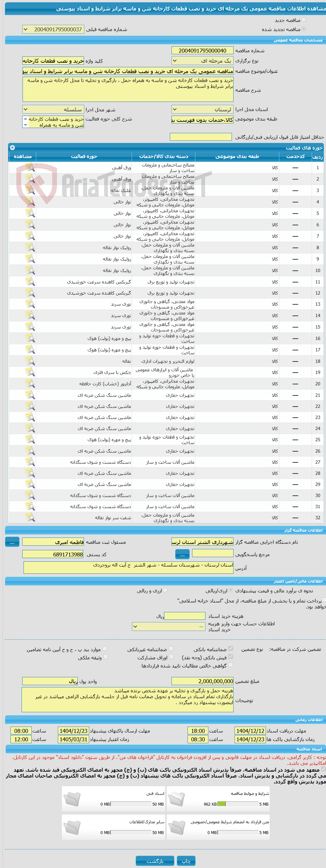Open view icon for row 18
The width and height of the screenshot is (326, 868).
[30, 361]
